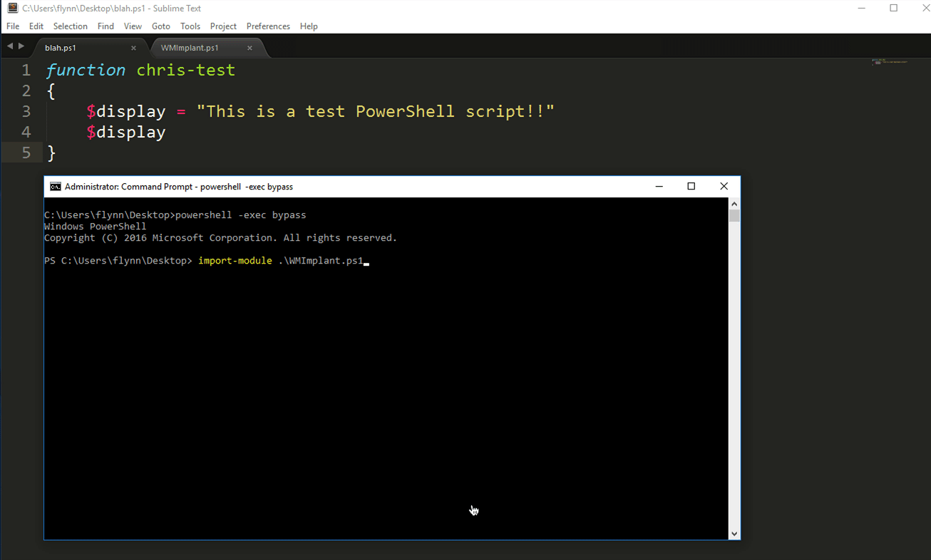Screen dimensions: 931x560
Task: Click the Command Prompt scrollbar thumb
Action: tap(734, 216)
